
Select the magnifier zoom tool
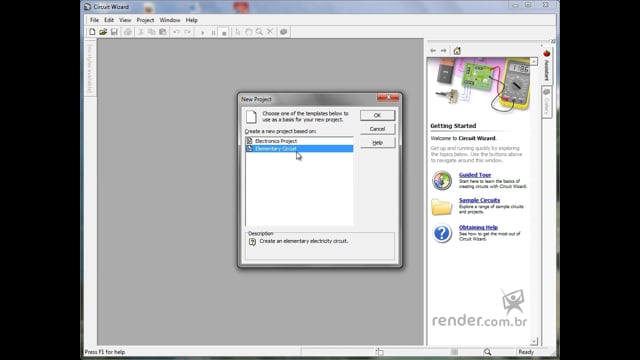[259, 32]
